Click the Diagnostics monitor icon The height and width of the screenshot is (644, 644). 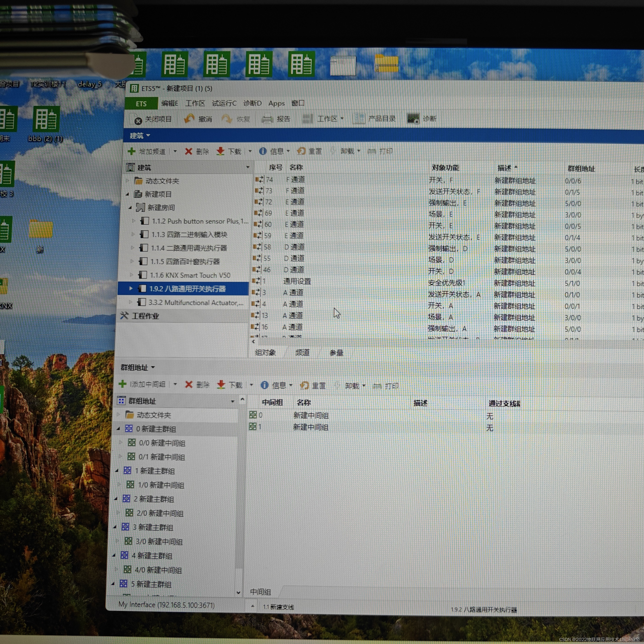[x=413, y=119]
